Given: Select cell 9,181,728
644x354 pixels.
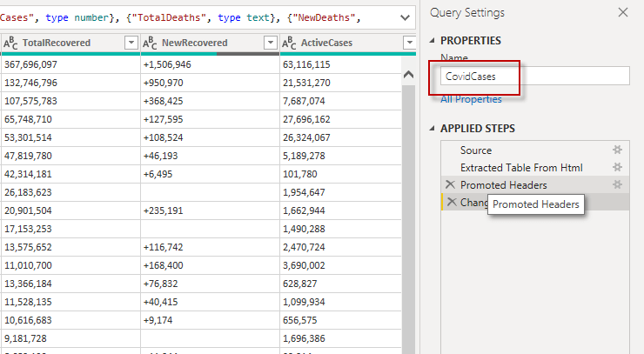Looking at the screenshot, I should click(x=70, y=339).
